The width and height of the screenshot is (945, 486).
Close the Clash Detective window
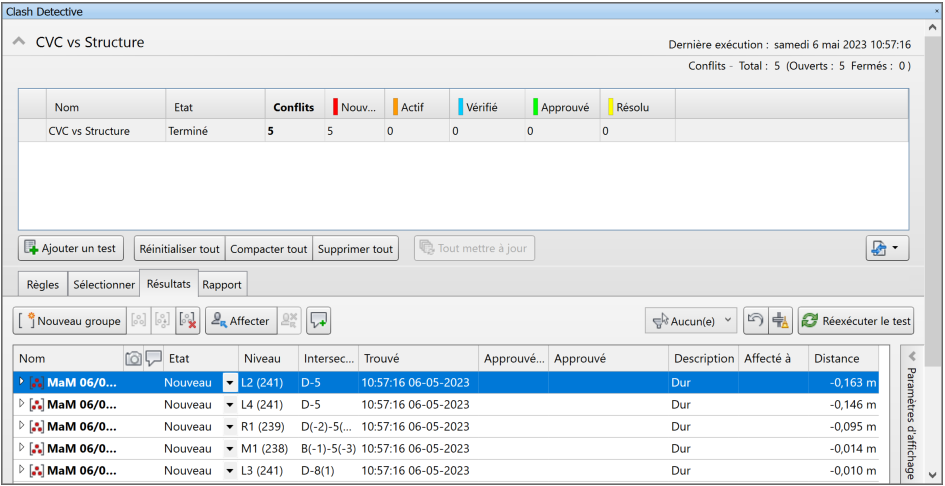click(x=936, y=11)
